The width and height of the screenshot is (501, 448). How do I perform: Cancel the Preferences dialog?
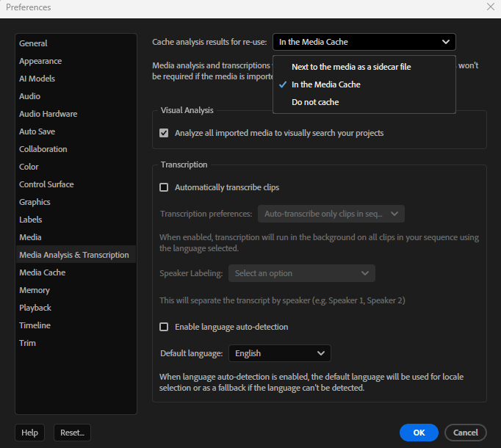click(466, 433)
